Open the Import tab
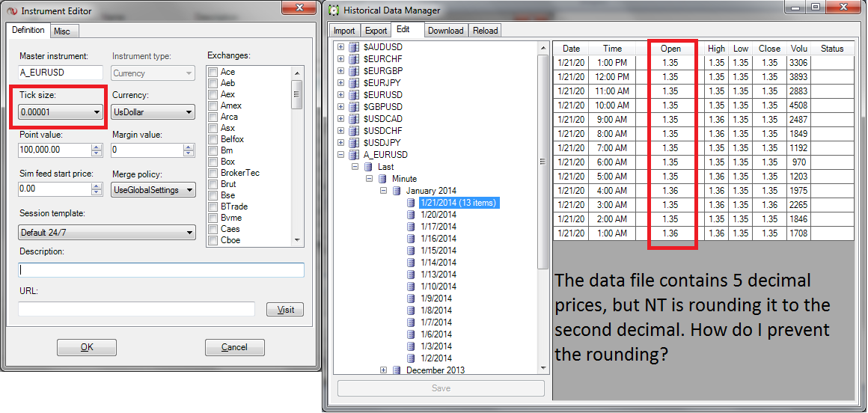 344,31
